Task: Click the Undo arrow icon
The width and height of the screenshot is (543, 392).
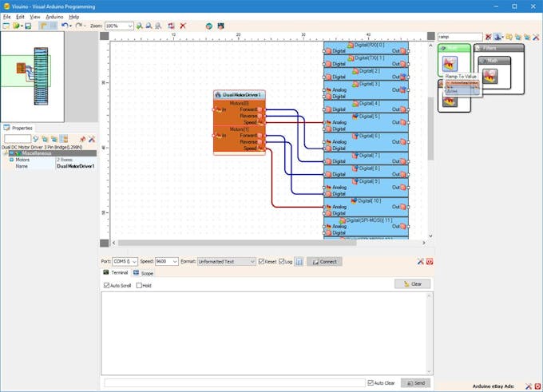Action: (x=65, y=26)
